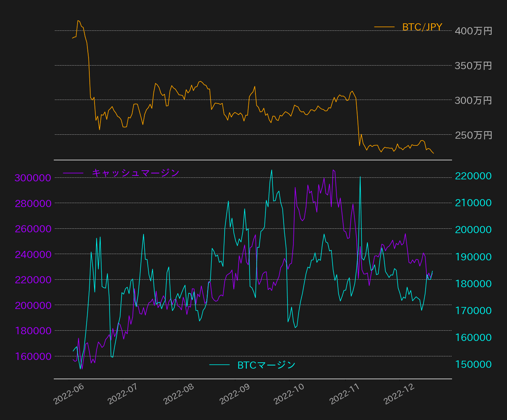Click the purple 160000 left axis label
Screen dimensions: 507x420
click(x=33, y=356)
